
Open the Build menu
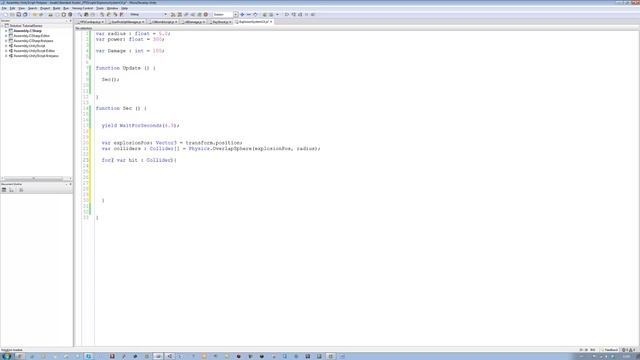click(56, 8)
